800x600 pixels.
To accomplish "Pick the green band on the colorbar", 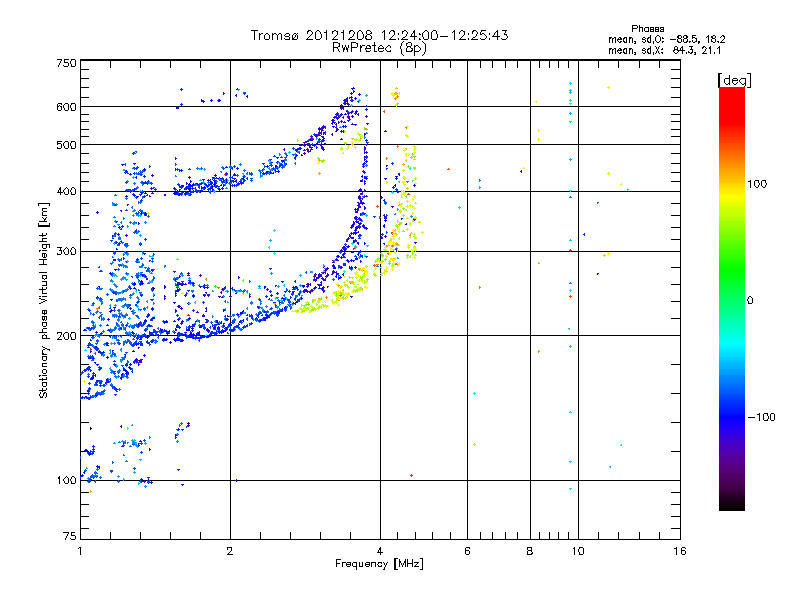I will coord(731,270).
